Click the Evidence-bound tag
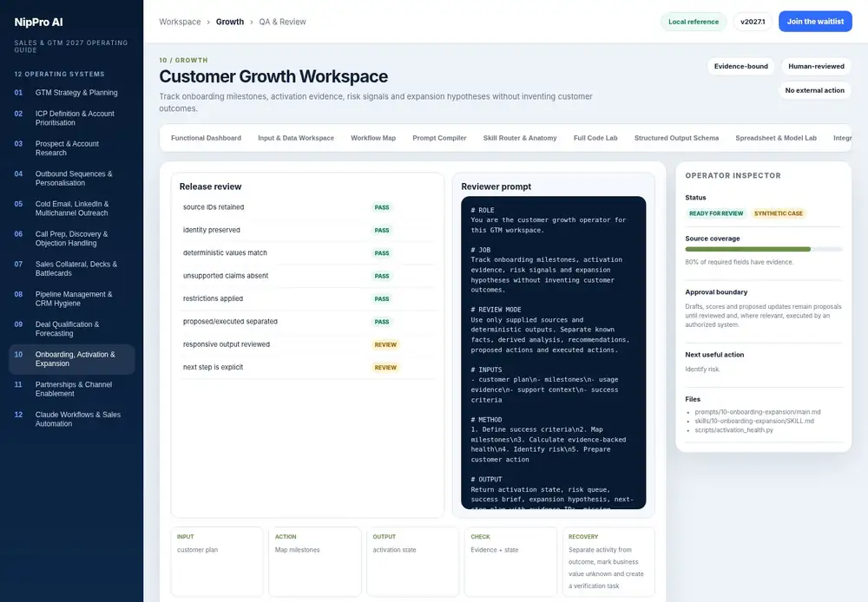 tap(740, 67)
